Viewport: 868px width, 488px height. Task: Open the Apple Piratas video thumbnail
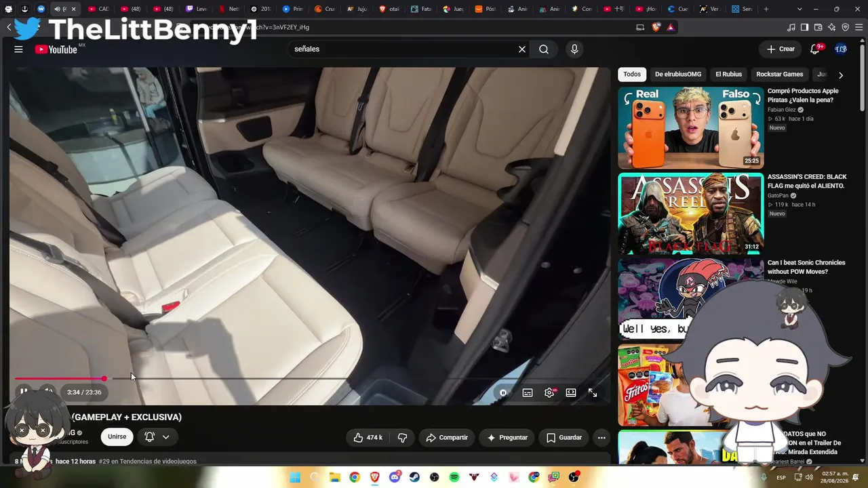tap(690, 127)
